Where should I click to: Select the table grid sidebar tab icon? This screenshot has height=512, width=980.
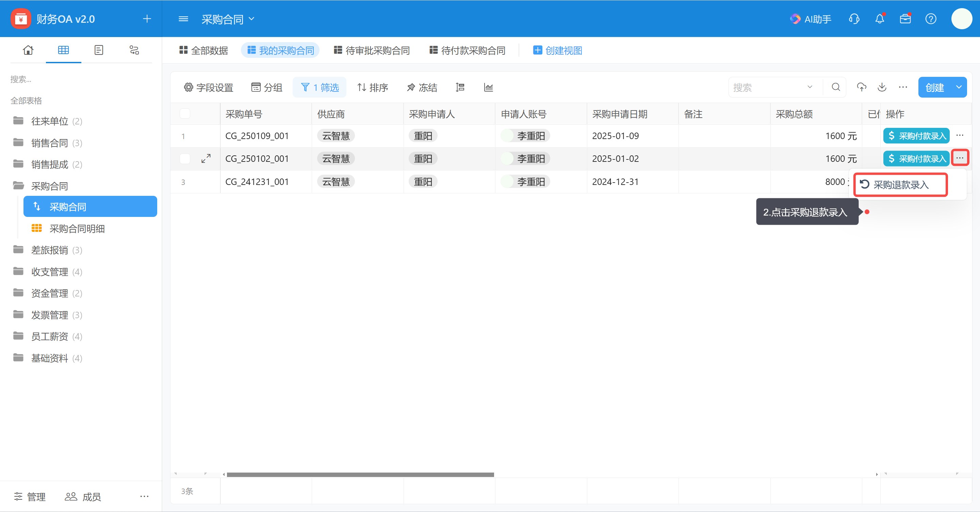pos(64,50)
